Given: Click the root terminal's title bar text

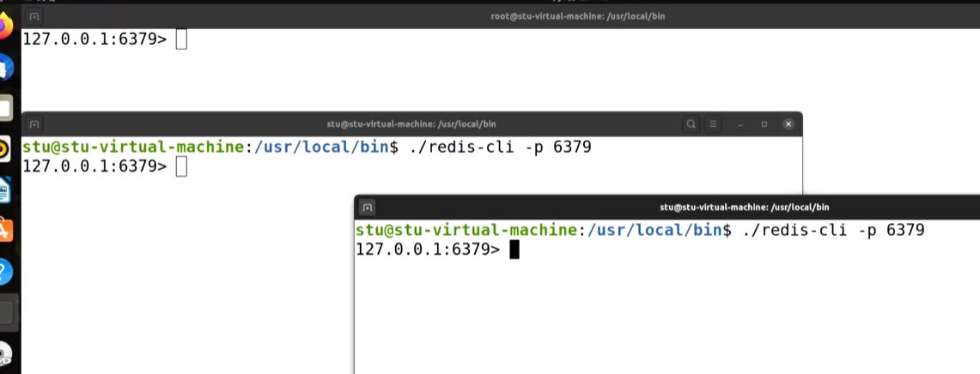Looking at the screenshot, I should (x=578, y=16).
